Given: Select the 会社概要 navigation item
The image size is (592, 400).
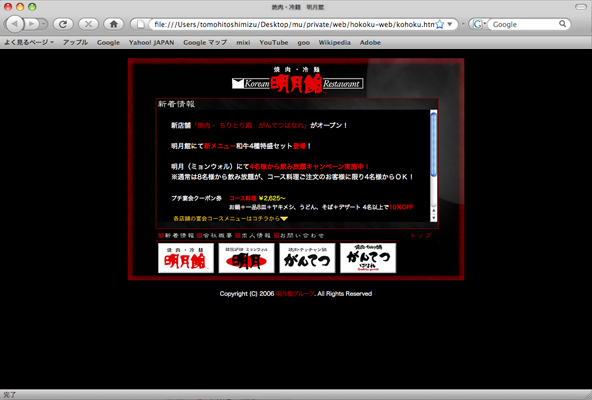Looking at the screenshot, I should pyautogui.click(x=215, y=235).
